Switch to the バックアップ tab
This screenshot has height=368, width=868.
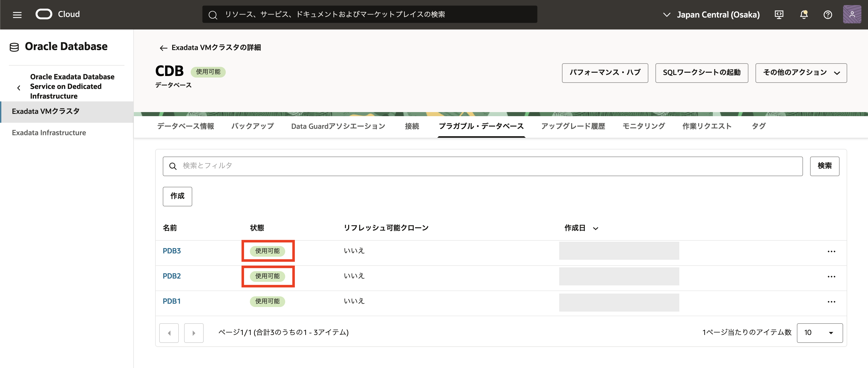click(252, 126)
